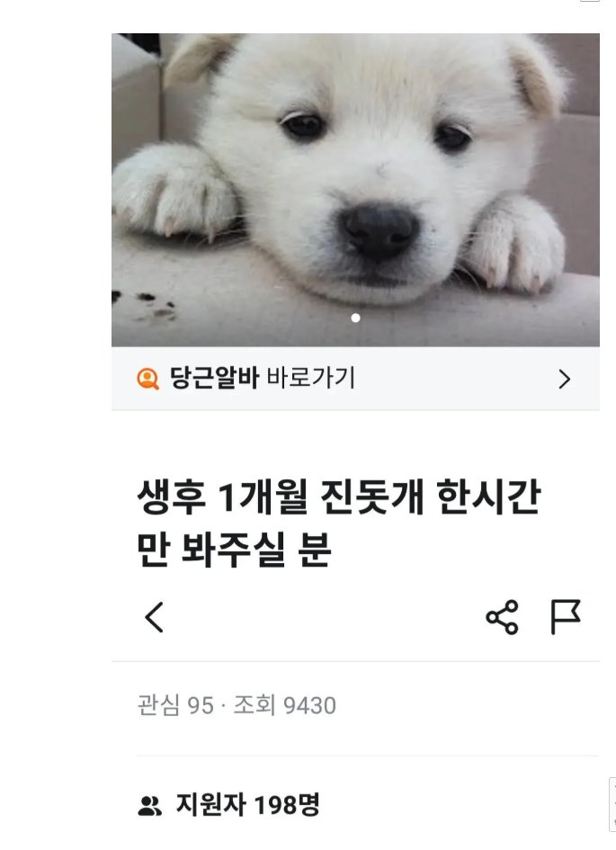Open the white puppy photo
The width and height of the screenshot is (616, 850).
tap(355, 190)
